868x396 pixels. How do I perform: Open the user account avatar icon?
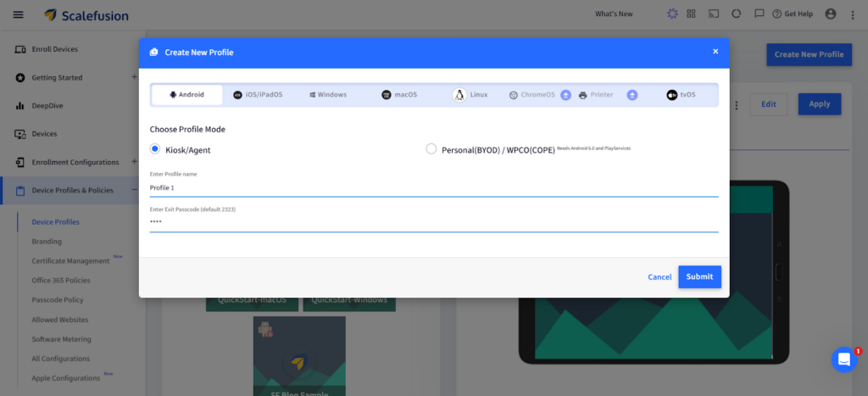pyautogui.click(x=831, y=14)
